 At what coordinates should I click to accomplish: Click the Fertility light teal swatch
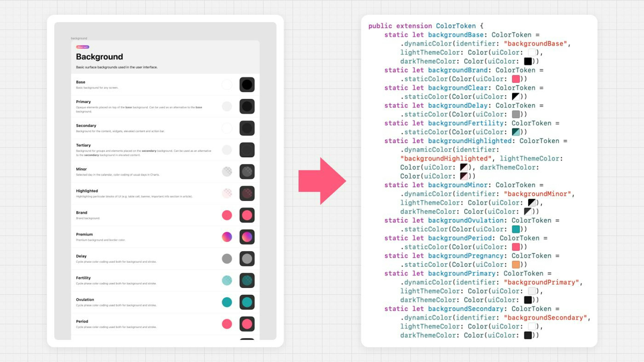pyautogui.click(x=227, y=280)
